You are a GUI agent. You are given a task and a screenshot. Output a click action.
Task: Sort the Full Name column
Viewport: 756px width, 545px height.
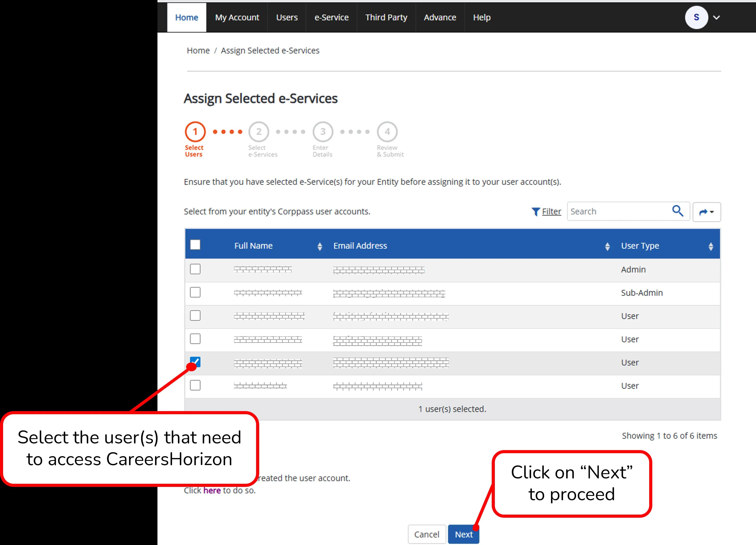tap(320, 246)
